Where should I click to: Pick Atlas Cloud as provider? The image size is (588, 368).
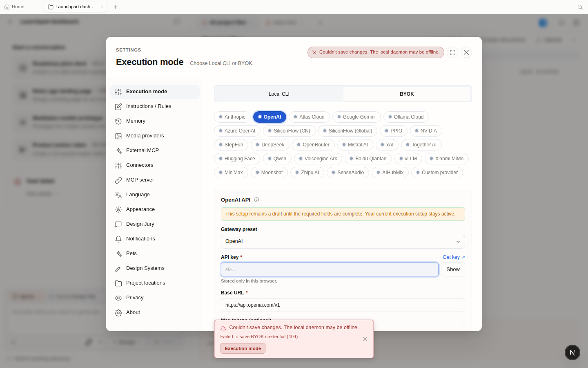click(x=309, y=117)
